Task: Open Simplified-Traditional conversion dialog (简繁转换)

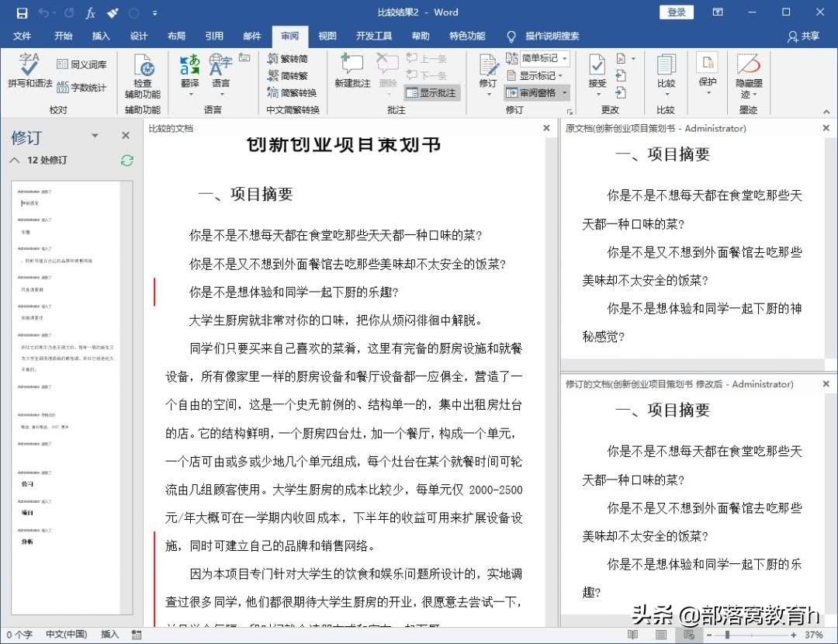Action: pos(293,92)
